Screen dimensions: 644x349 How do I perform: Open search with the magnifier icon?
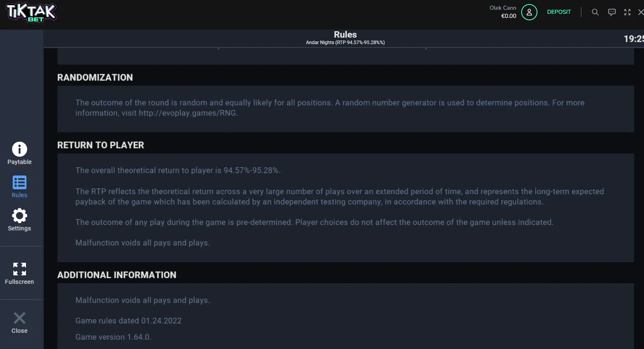(x=595, y=12)
